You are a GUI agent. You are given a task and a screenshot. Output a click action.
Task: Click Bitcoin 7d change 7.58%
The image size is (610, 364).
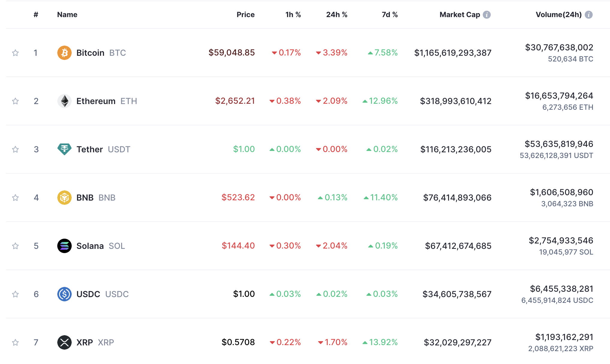click(383, 53)
